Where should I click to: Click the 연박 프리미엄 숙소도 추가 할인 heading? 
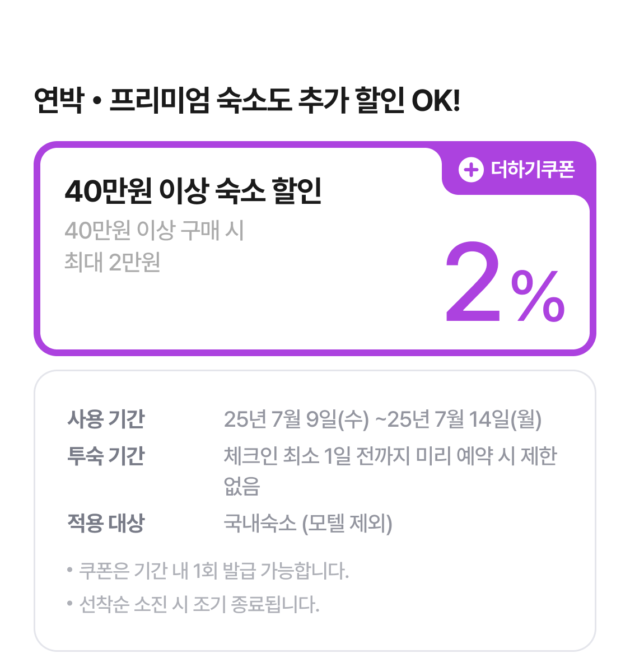(246, 101)
